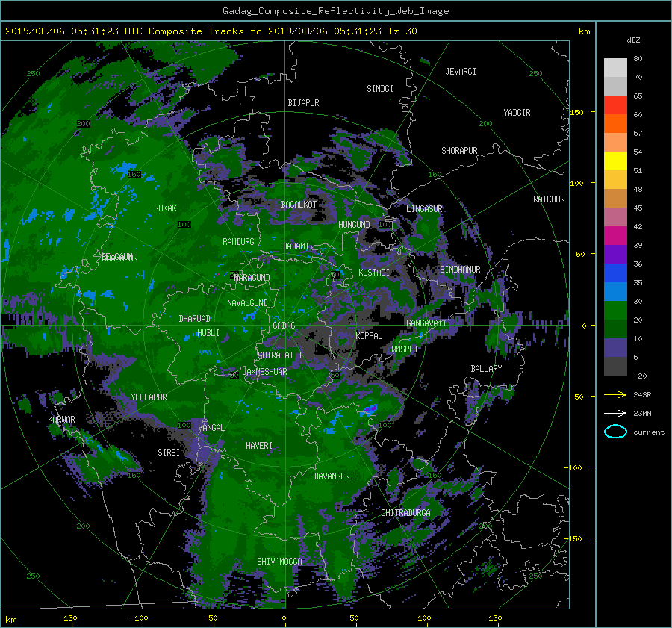
Task: Click the HOSPET city label
Action: (405, 349)
